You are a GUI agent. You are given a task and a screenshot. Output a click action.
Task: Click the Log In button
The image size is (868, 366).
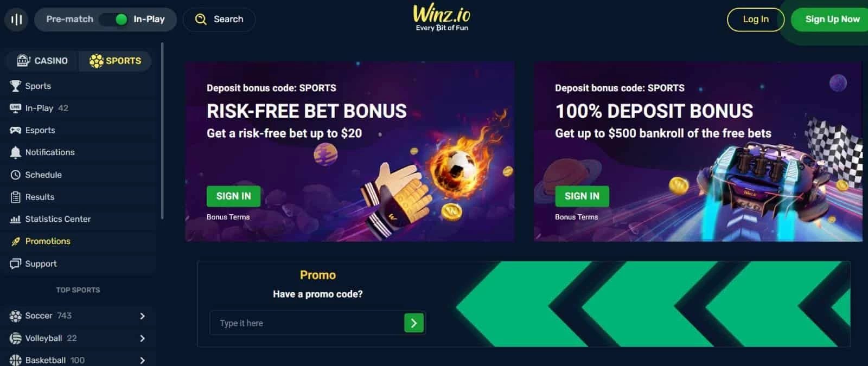tap(756, 20)
